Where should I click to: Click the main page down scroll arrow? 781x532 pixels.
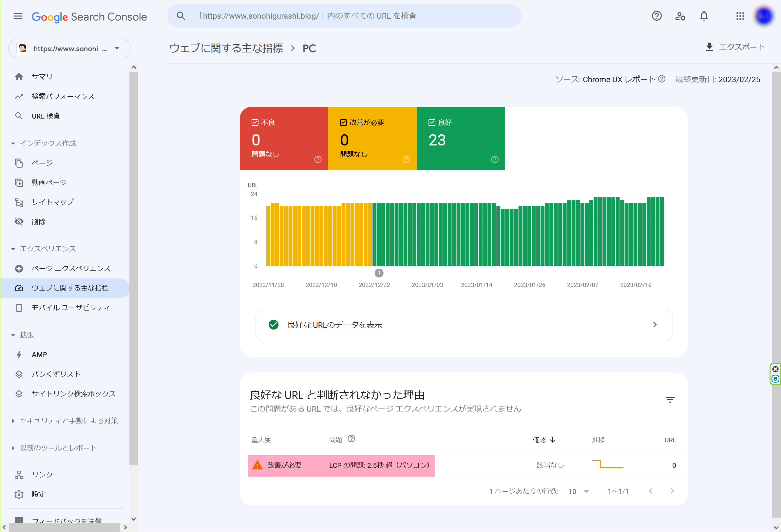776,527
